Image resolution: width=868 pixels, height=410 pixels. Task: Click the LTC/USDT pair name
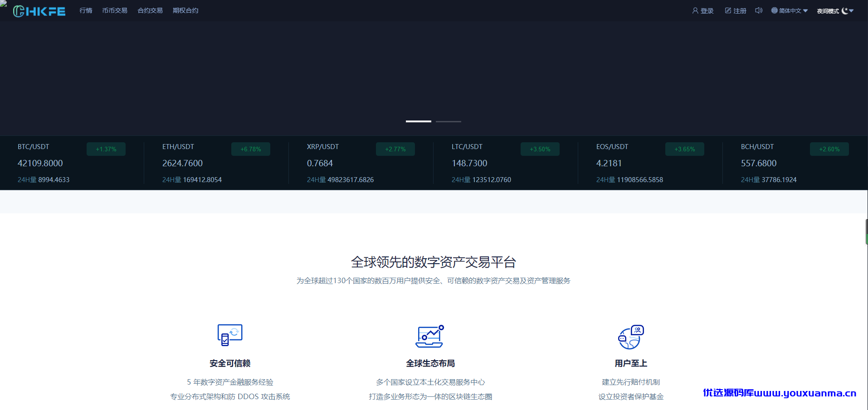[x=467, y=147]
